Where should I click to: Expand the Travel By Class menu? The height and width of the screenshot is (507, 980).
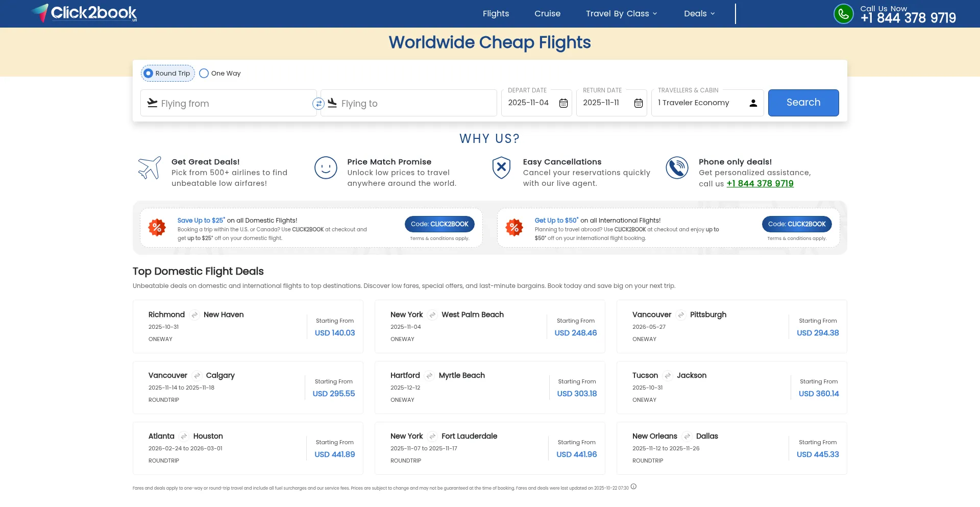pos(621,14)
